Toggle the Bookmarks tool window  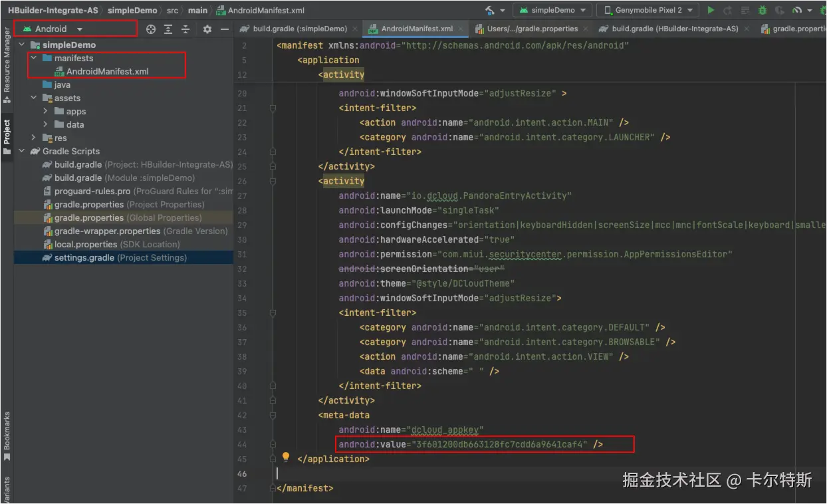(7, 436)
